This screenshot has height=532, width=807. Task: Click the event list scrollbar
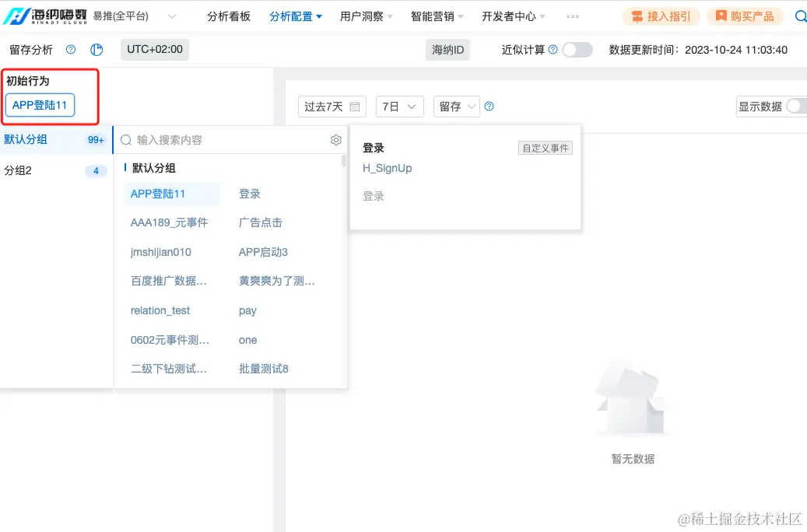(x=344, y=162)
